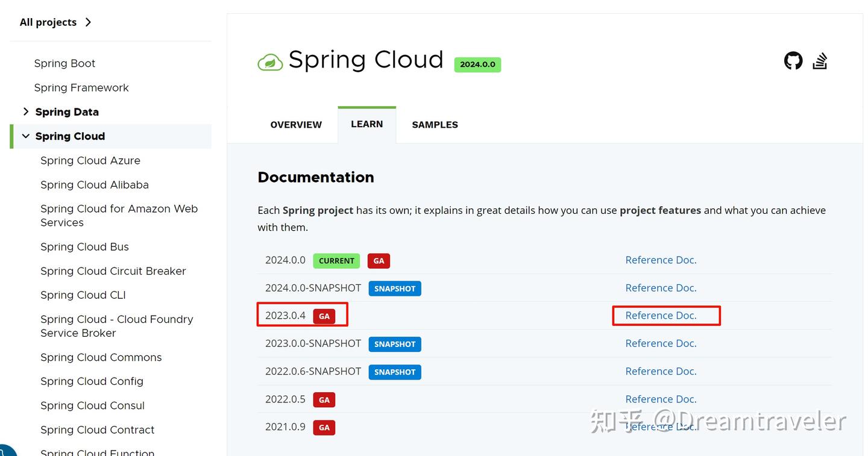Select Spring Boot in the project list
Screen dimensions: 868x456
tap(64, 63)
